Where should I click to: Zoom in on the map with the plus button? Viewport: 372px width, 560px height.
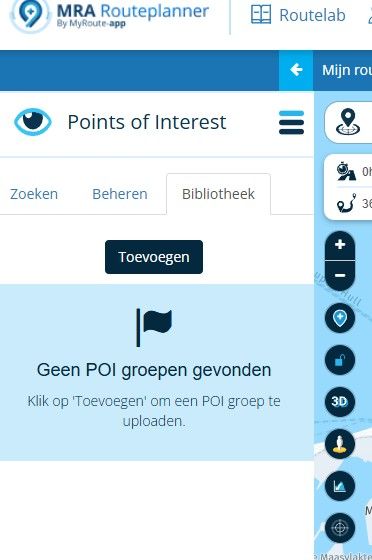point(340,245)
